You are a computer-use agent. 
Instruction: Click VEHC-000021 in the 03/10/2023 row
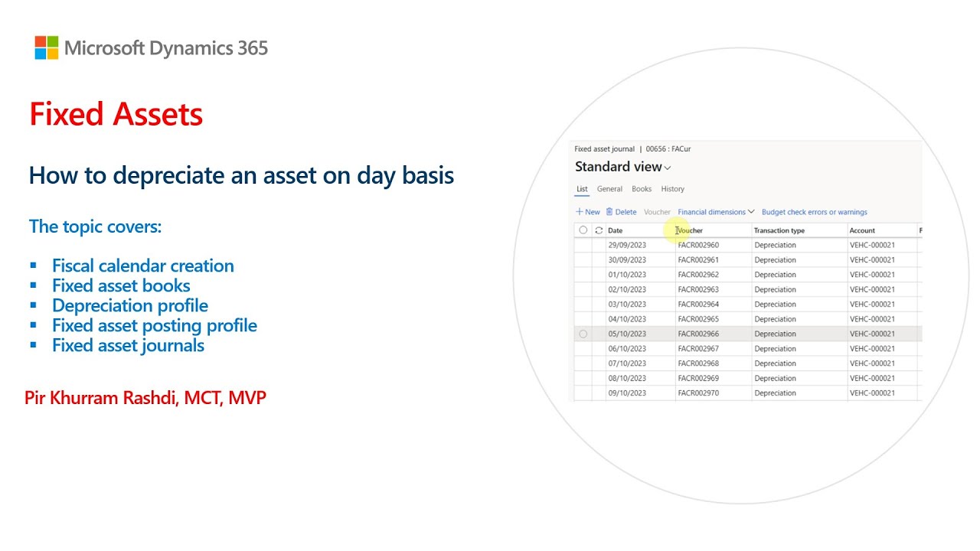coord(872,305)
